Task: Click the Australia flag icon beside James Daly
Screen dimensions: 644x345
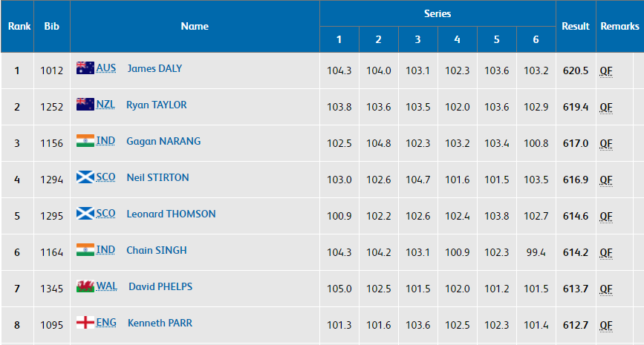Action: pyautogui.click(x=85, y=68)
